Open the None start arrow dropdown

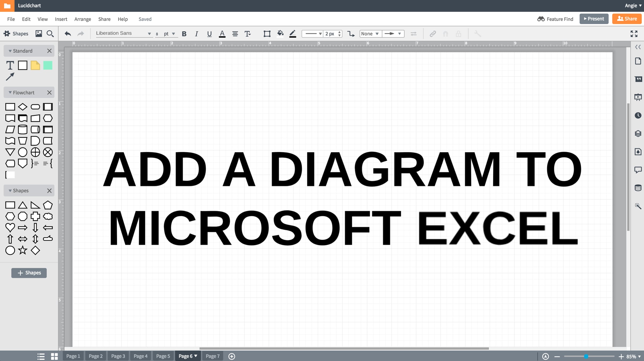[x=370, y=34]
